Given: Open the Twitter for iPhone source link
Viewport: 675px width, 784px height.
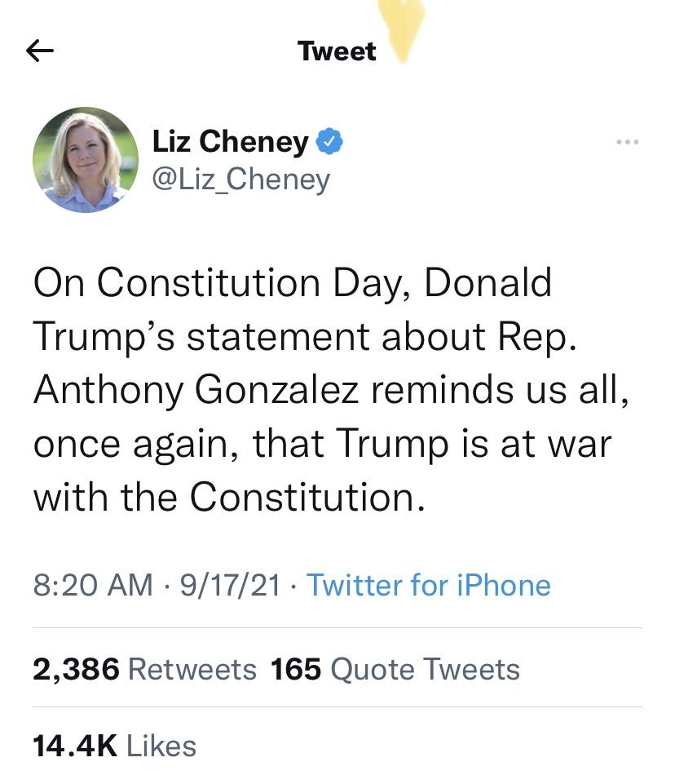Looking at the screenshot, I should [x=429, y=585].
